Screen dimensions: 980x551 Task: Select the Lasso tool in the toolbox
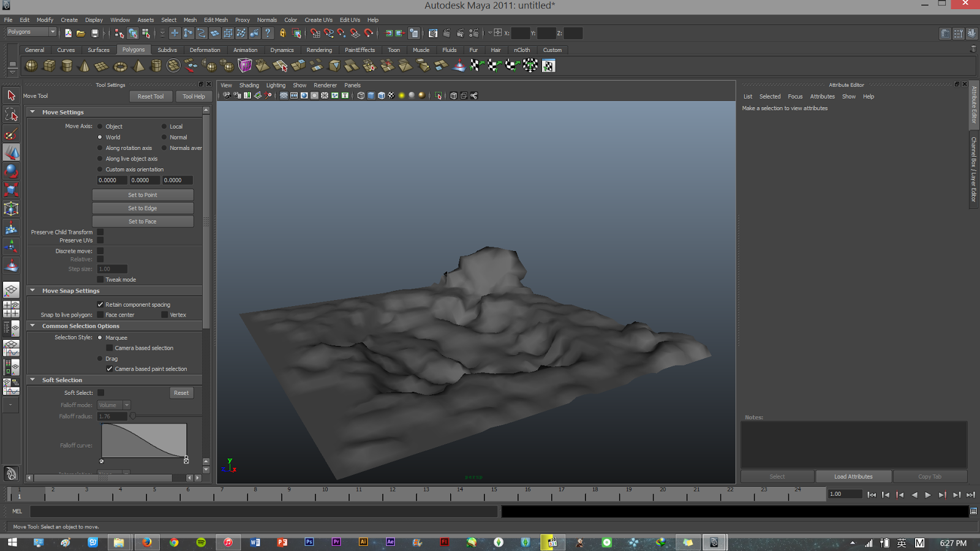tap(11, 114)
